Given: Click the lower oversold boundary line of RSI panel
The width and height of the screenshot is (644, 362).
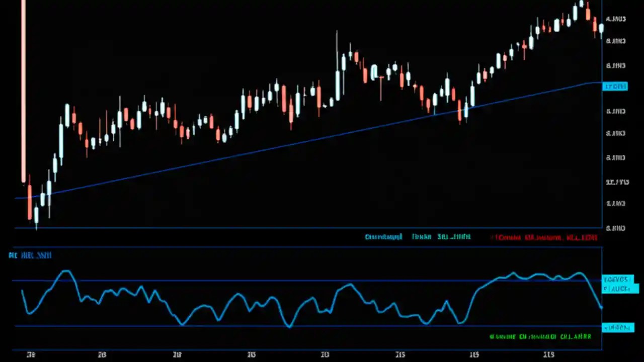Looking at the screenshot, I should point(302,325).
